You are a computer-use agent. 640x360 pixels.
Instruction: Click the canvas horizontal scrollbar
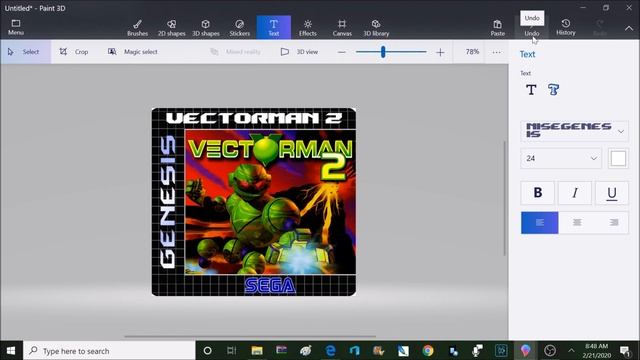pos(250,337)
